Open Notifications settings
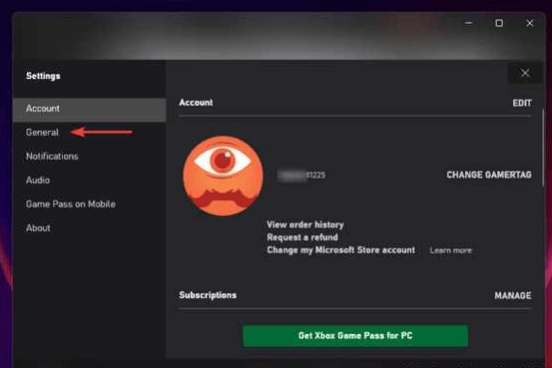 (x=52, y=156)
